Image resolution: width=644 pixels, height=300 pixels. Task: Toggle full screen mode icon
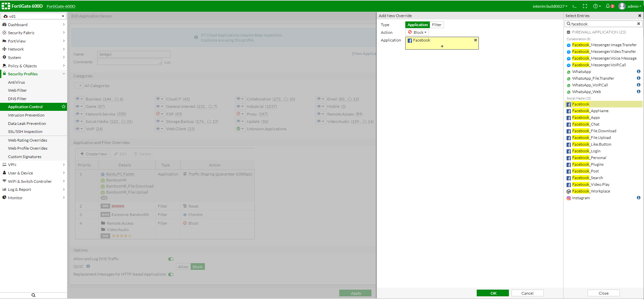point(585,6)
